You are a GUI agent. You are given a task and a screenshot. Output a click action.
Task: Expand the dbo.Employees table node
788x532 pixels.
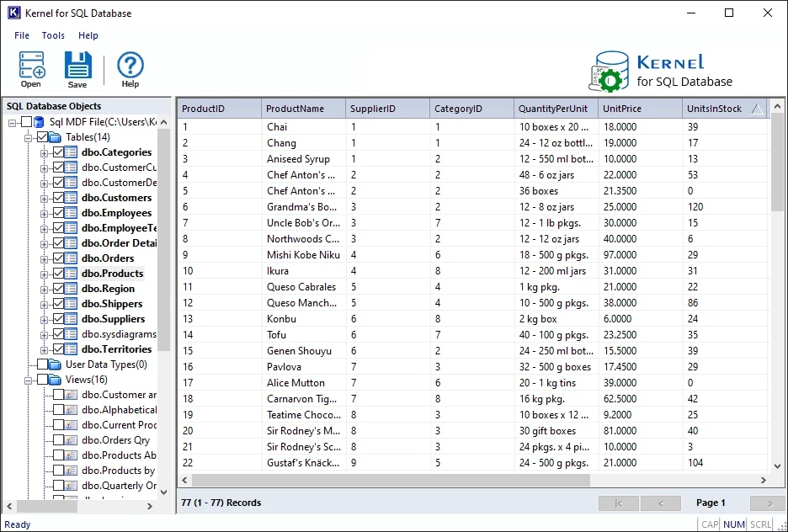coord(45,214)
